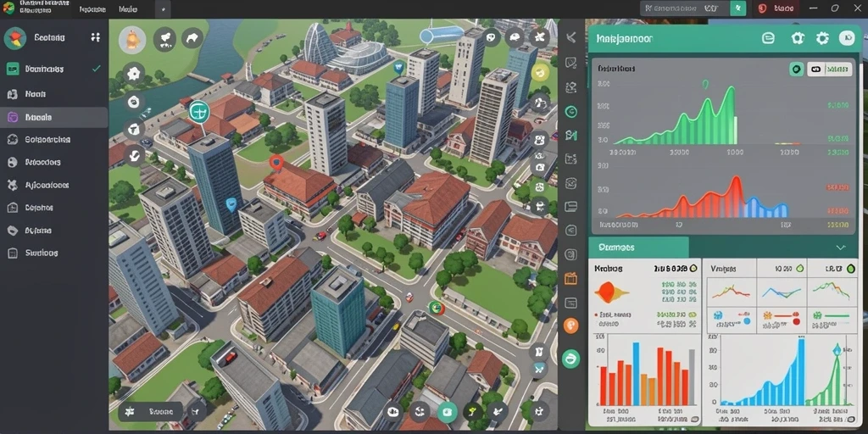Image resolution: width=868 pixels, height=434 pixels.
Task: Click the orange character avatar button on the map
Action: [132, 39]
